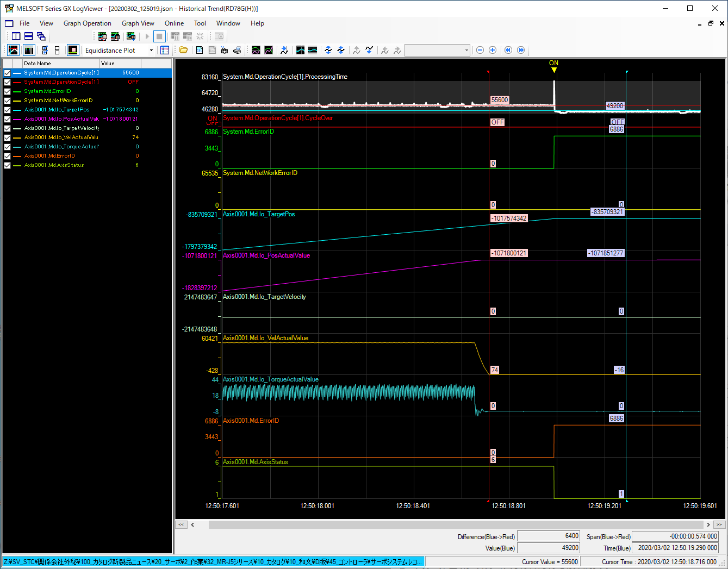
Task: Click the tile windows vertically icon
Action: (x=15, y=36)
